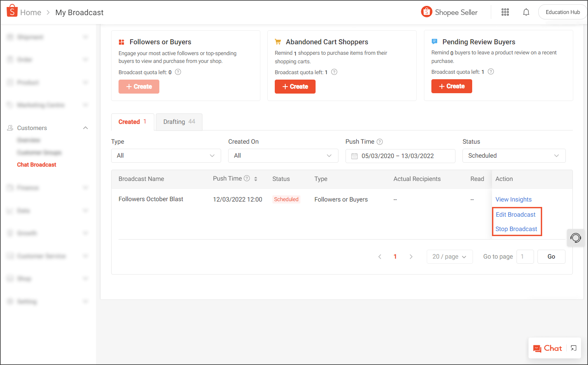
Task: Click the Pending Review broadcast quota help icon
Action: (490, 71)
